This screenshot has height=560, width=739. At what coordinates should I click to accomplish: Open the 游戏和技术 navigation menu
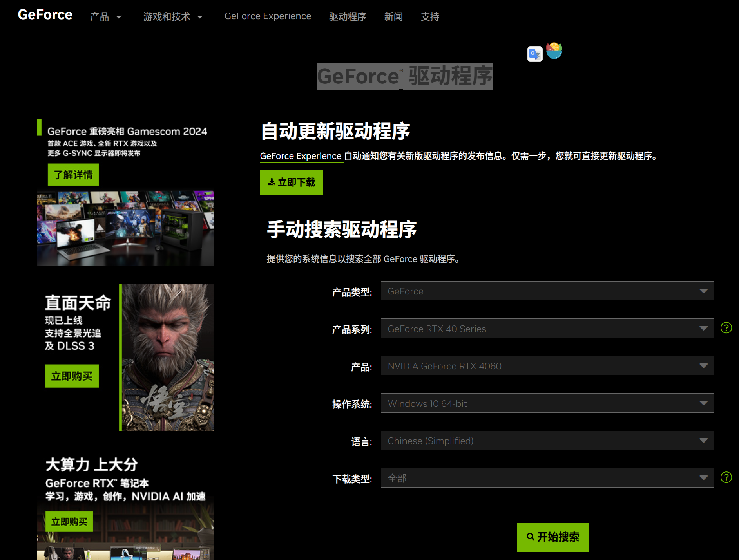coord(173,16)
